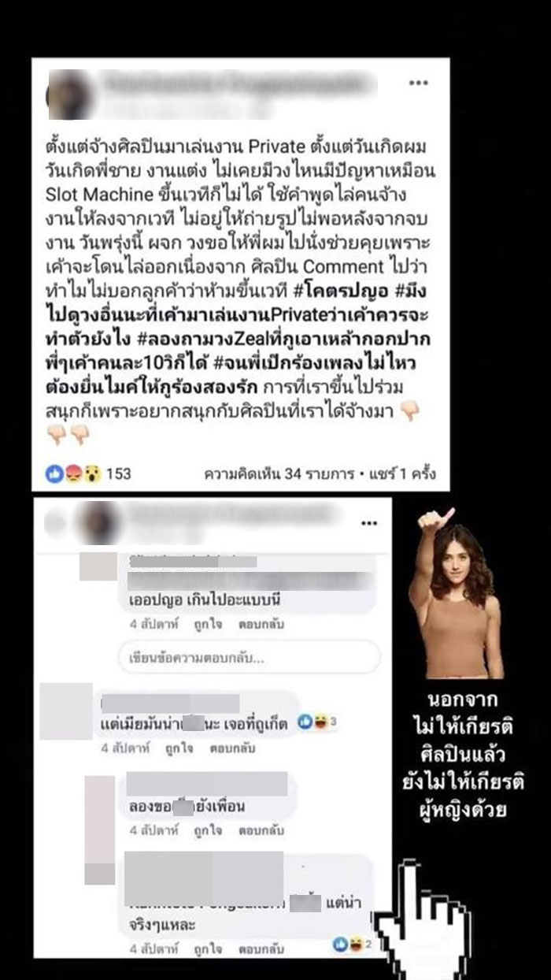Open the commenter's profile picture in the second panel header
Screen dimensions: 551x980
coord(102,522)
